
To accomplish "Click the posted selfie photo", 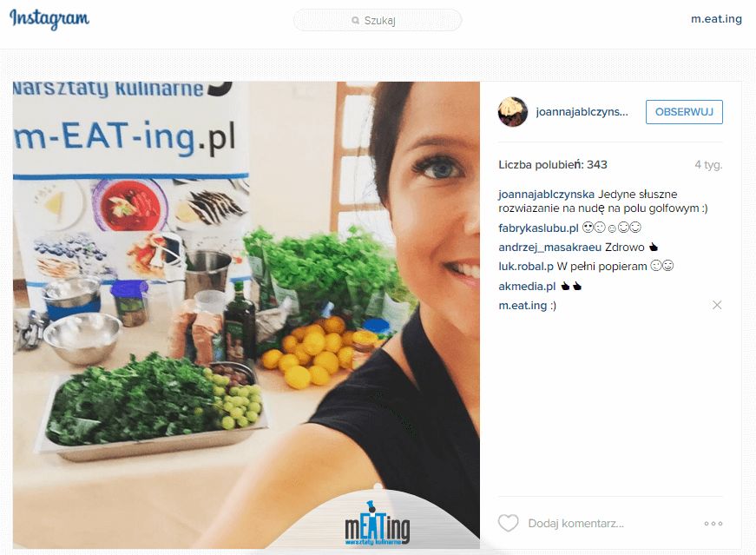I will pos(247,315).
